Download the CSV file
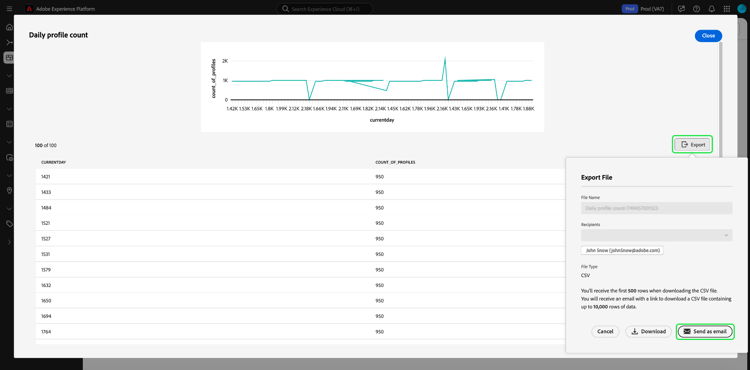Screen dimensions: 750x370 click(648, 331)
